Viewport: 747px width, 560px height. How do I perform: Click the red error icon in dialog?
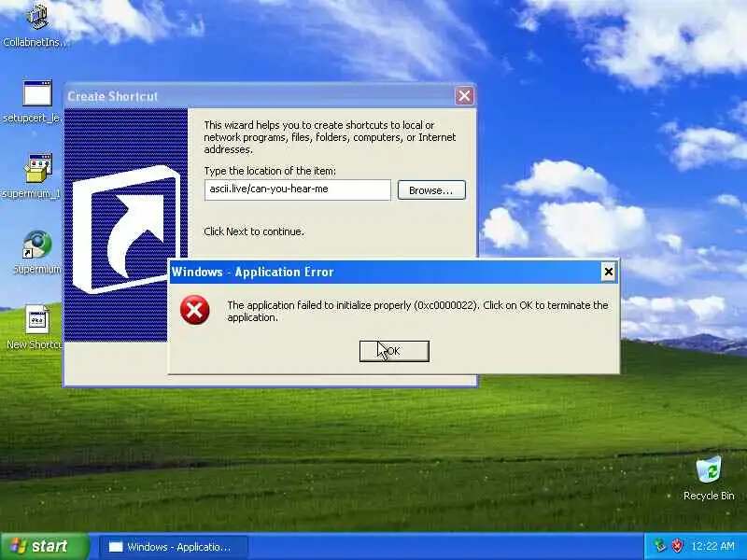coord(194,310)
